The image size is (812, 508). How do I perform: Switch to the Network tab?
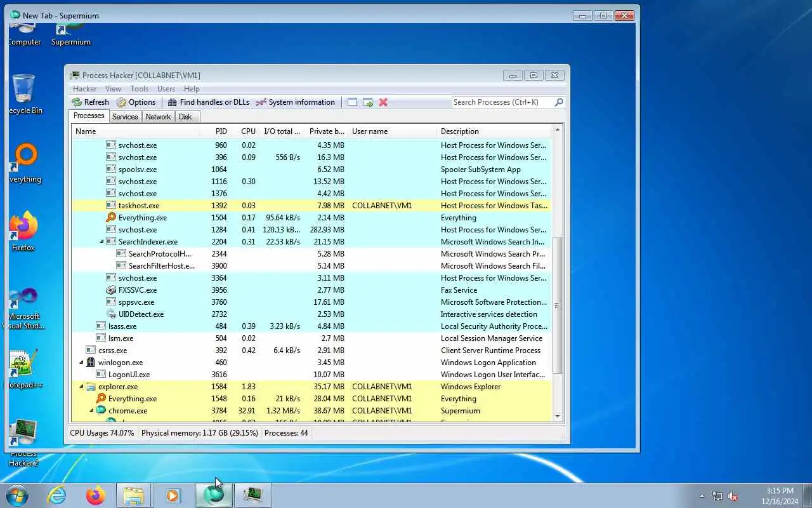158,117
